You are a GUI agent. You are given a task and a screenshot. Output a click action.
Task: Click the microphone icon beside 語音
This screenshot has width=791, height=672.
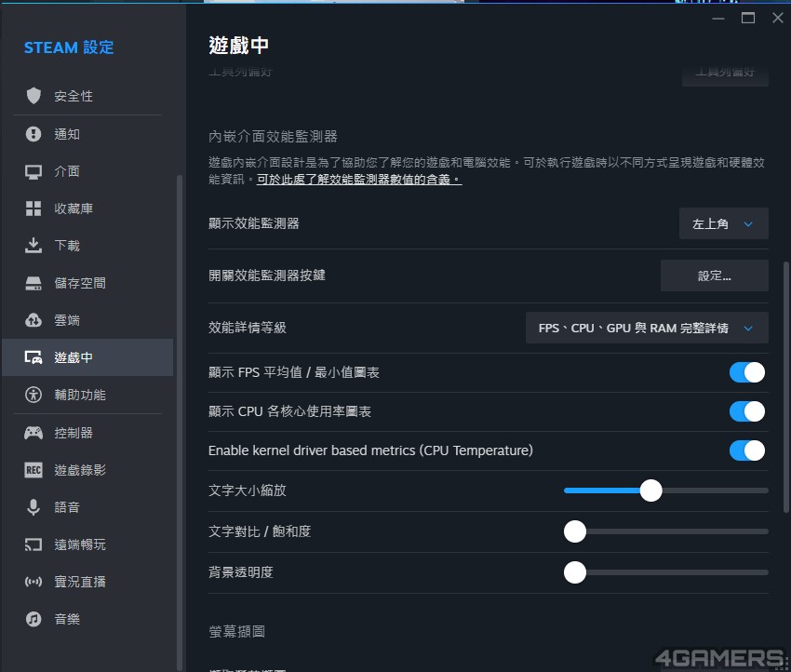[x=34, y=507]
